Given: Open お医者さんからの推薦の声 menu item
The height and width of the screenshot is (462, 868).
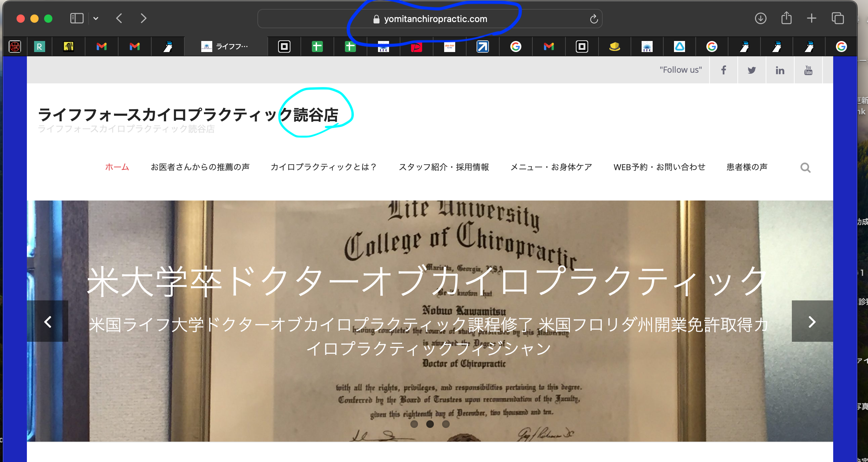Looking at the screenshot, I should (x=200, y=167).
